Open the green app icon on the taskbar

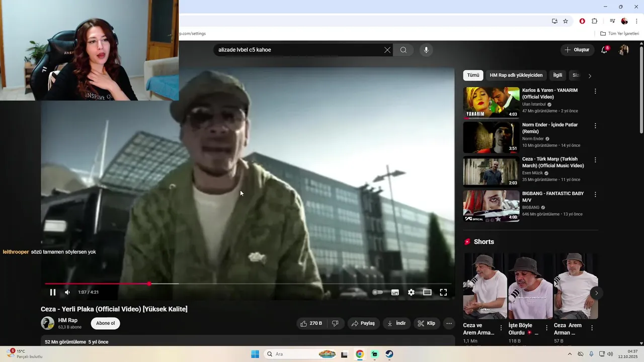[375, 354]
